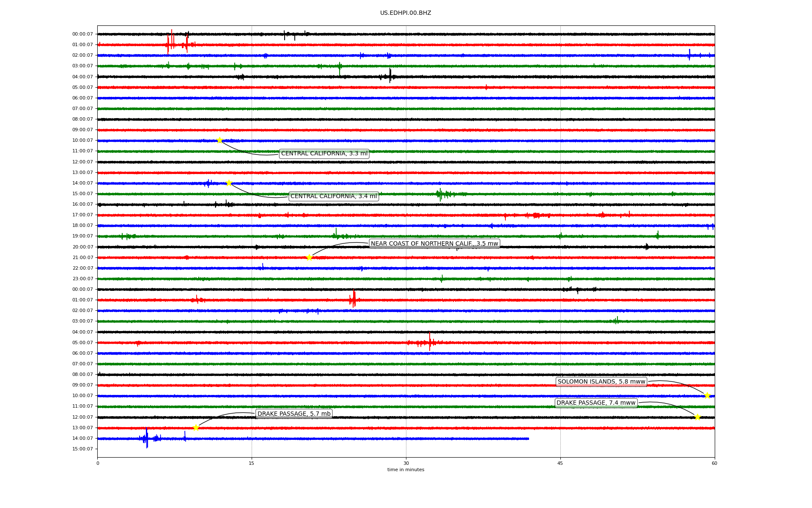
Task: Click the 21:00:07 row time label
Action: tap(82, 258)
